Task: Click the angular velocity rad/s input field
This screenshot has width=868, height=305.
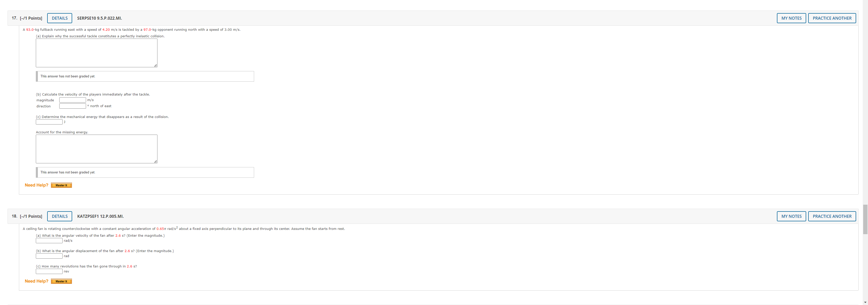Action: point(49,241)
